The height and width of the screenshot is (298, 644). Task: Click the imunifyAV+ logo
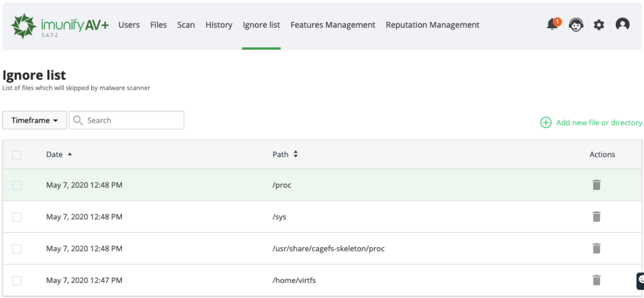(x=60, y=25)
